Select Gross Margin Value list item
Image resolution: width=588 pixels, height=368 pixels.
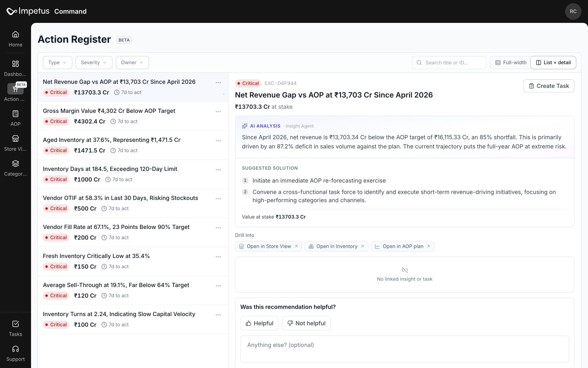[x=133, y=116]
